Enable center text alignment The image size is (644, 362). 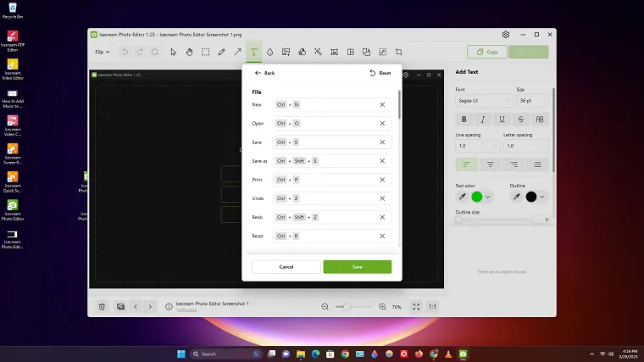pyautogui.click(x=490, y=164)
